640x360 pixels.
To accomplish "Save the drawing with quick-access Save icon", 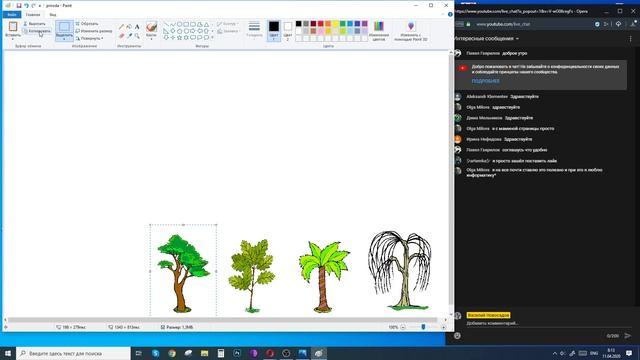I will point(19,6).
